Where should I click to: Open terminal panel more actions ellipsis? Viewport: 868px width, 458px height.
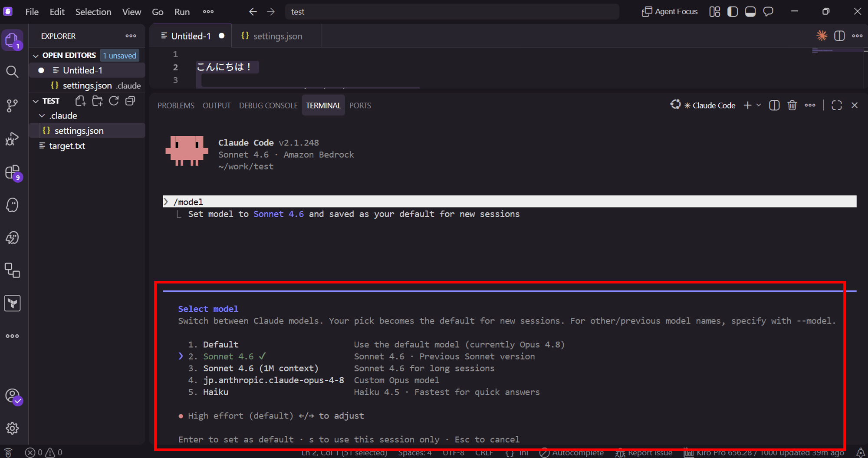810,105
